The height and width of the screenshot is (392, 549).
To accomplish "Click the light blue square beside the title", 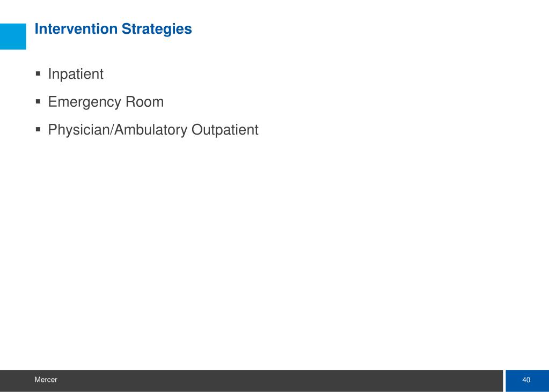I will click(13, 36).
